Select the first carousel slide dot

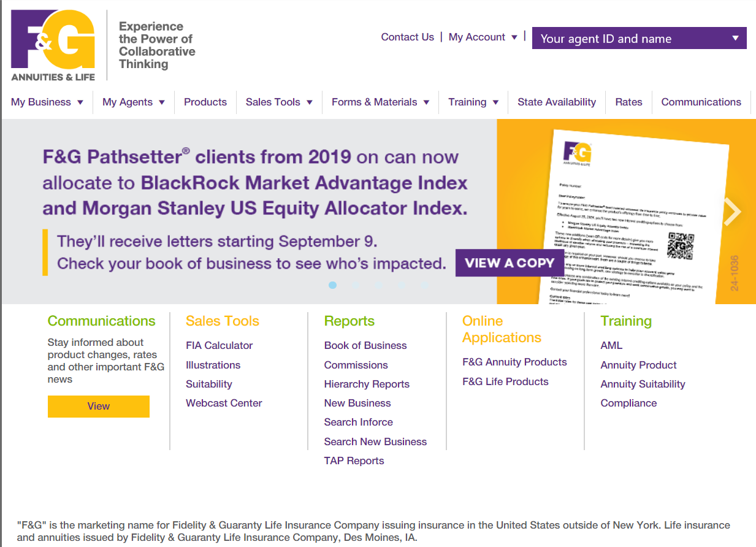pyautogui.click(x=333, y=285)
